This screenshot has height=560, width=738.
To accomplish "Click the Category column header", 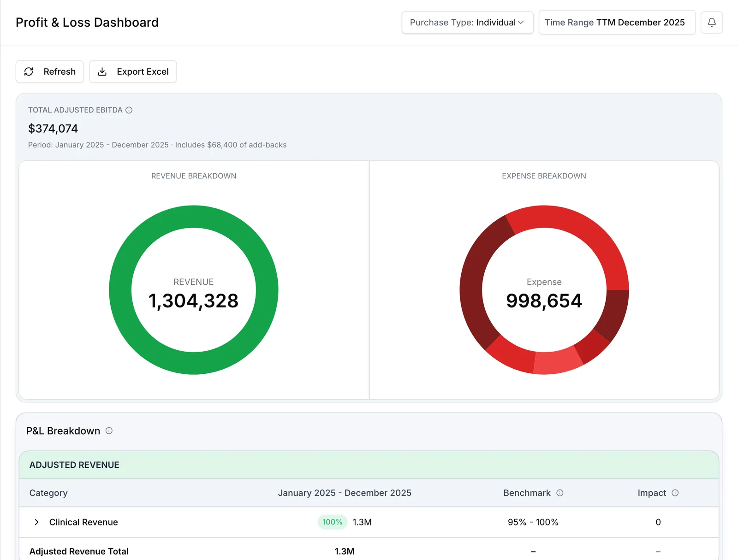I will [48, 493].
